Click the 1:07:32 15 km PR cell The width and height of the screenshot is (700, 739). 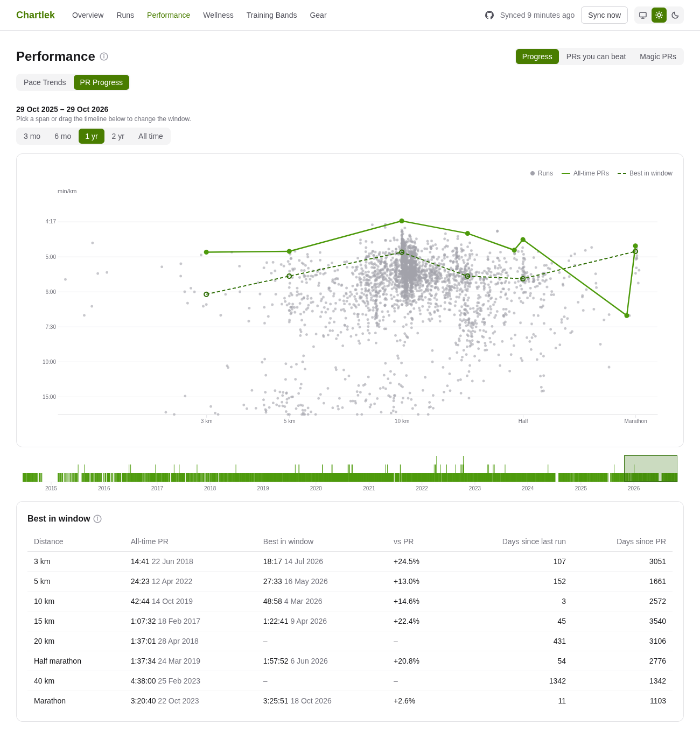(x=165, y=621)
